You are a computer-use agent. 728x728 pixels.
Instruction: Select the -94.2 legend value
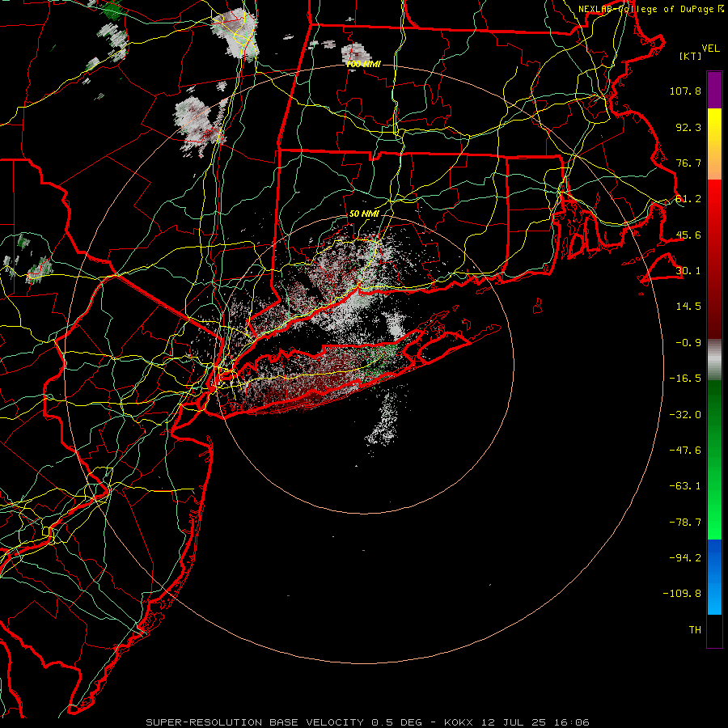[x=685, y=558]
